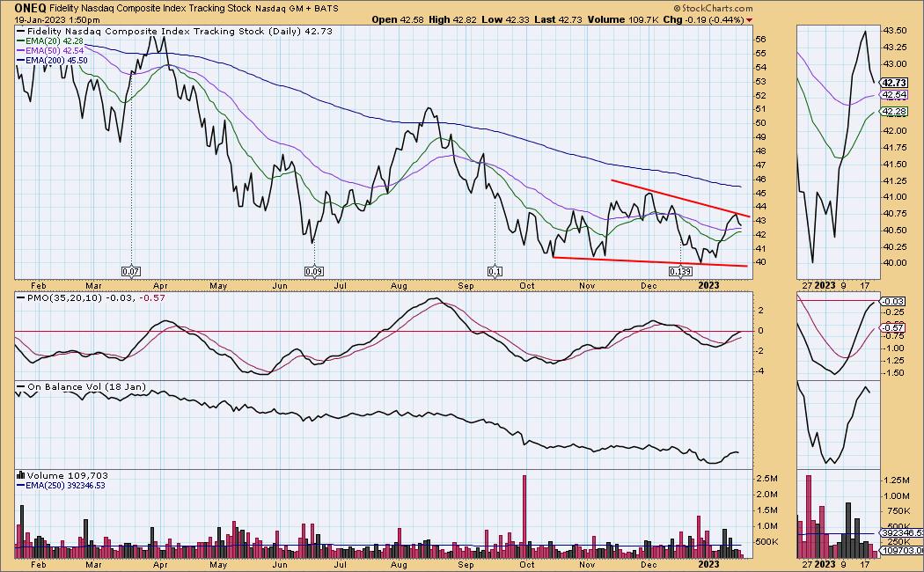Click the © StockCharts.com credit
Image resolution: width=924 pixels, height=572 pixels.
(x=713, y=8)
